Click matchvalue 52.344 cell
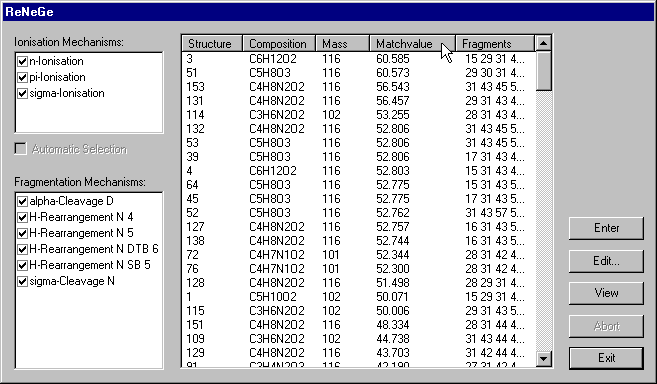The width and height of the screenshot is (657, 384). point(393,255)
